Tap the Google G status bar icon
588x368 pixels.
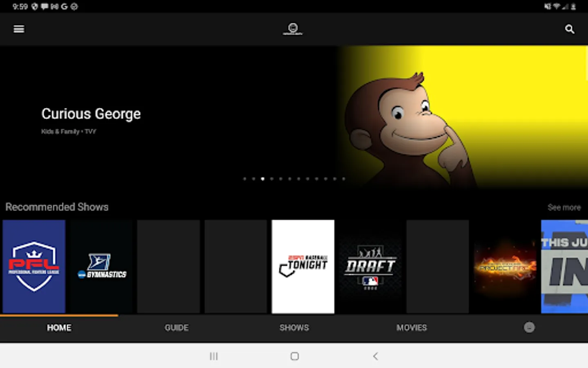[64, 7]
